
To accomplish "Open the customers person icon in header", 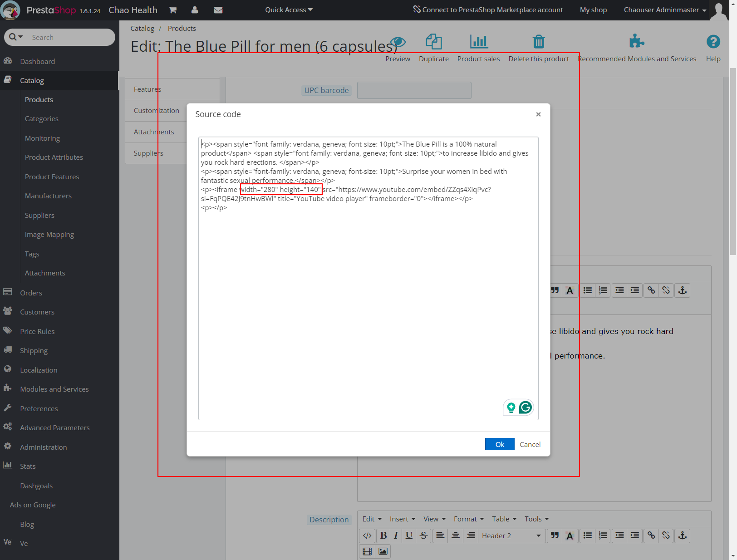I will pyautogui.click(x=195, y=10).
